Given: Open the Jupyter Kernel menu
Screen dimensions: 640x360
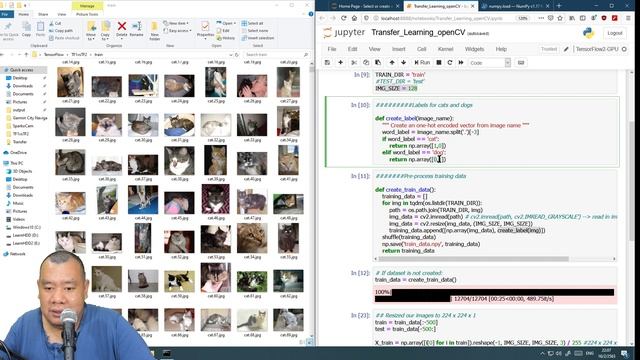Looking at the screenshot, I should (x=445, y=49).
